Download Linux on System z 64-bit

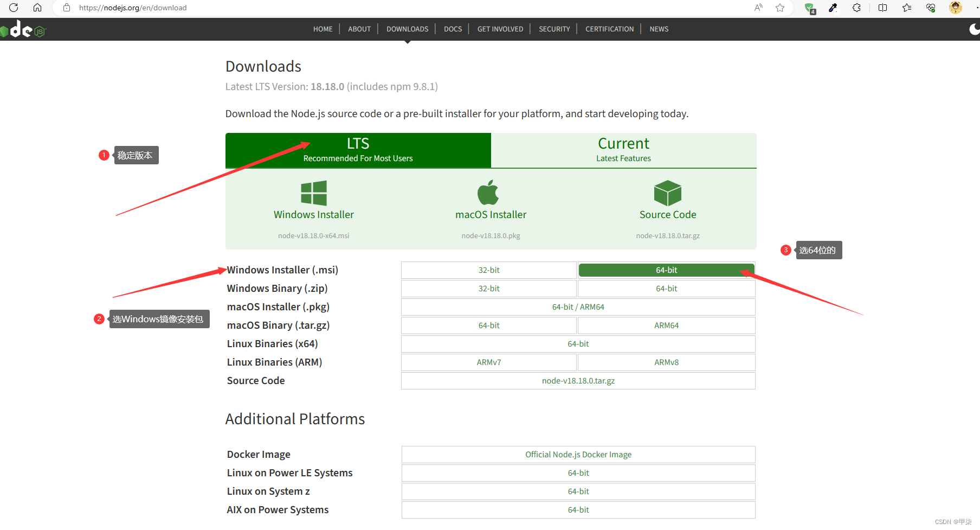pyautogui.click(x=578, y=491)
